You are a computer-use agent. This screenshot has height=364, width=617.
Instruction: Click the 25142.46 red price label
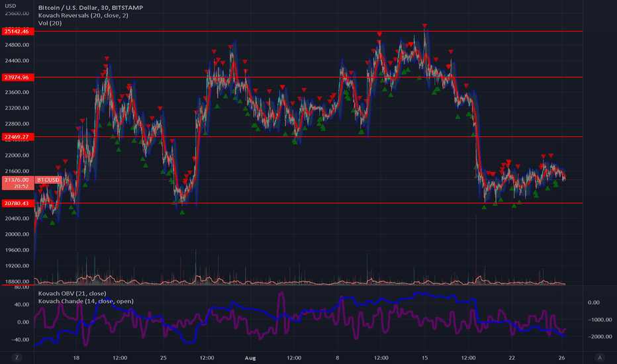click(18, 32)
